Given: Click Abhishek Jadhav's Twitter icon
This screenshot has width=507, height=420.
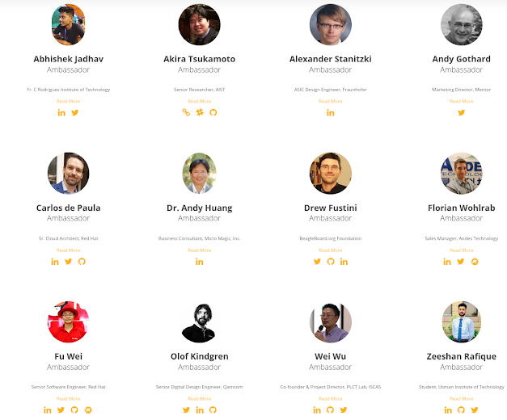Looking at the screenshot, I should [x=75, y=112].
